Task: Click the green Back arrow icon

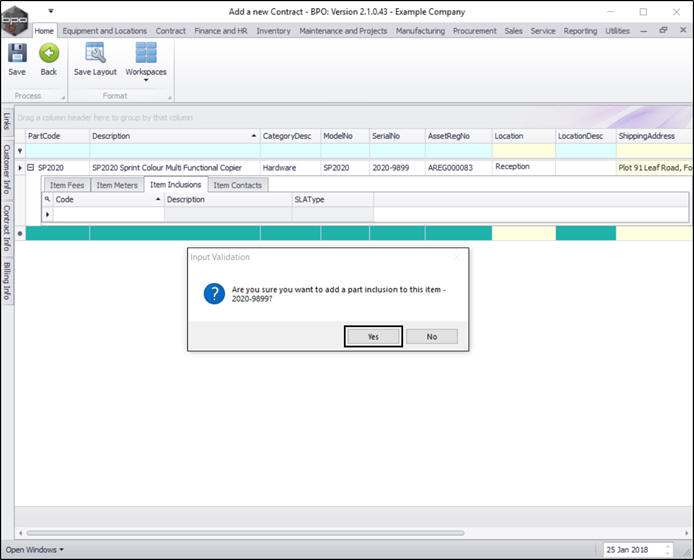Action: (x=49, y=53)
